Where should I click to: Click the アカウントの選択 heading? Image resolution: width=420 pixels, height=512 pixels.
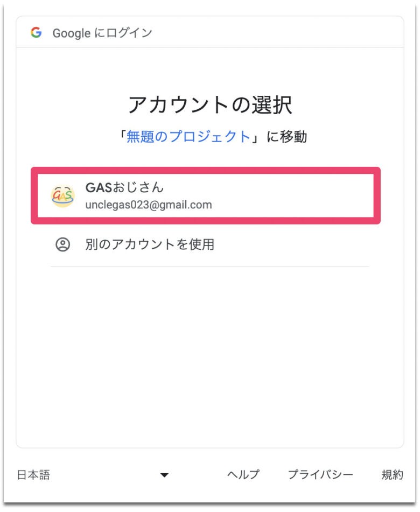coord(210,105)
